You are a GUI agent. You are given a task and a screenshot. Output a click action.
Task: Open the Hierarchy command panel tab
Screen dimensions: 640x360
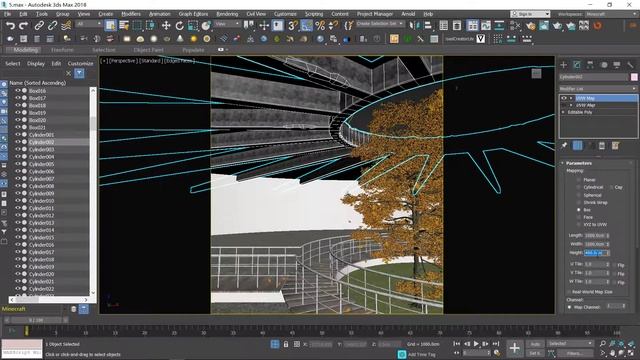590,64
